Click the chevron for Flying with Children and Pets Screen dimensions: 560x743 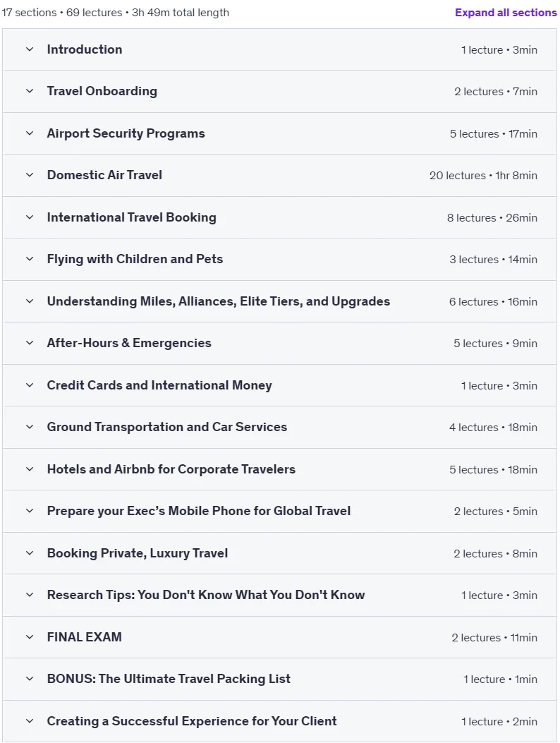point(30,259)
